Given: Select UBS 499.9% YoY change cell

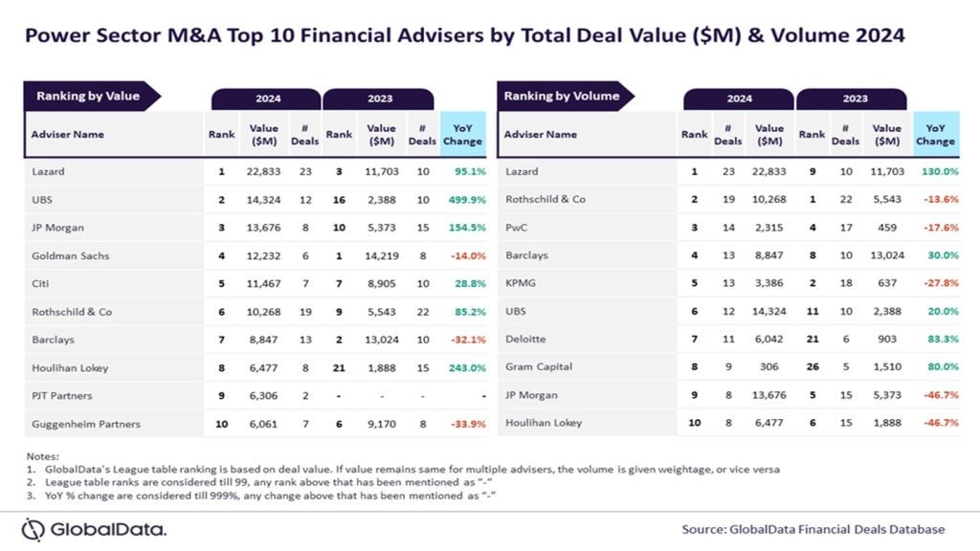Looking at the screenshot, I should 467,200.
